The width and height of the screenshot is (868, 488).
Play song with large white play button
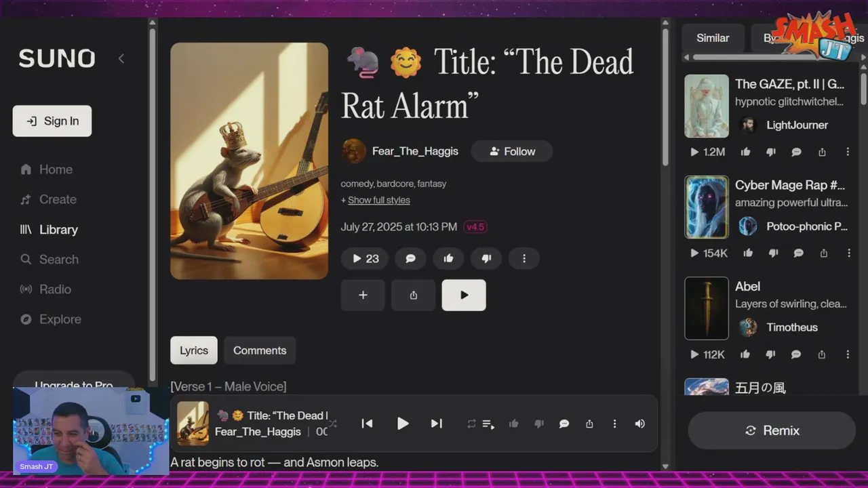coord(464,295)
